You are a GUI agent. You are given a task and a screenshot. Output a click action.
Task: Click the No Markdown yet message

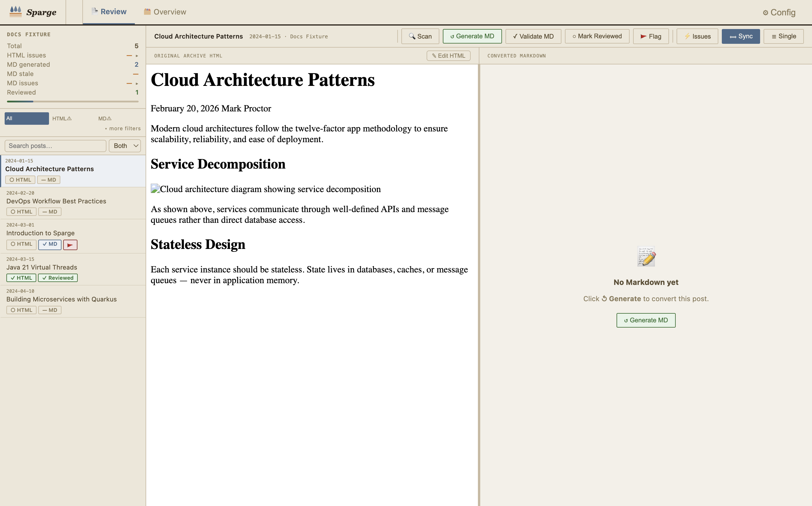pyautogui.click(x=646, y=282)
